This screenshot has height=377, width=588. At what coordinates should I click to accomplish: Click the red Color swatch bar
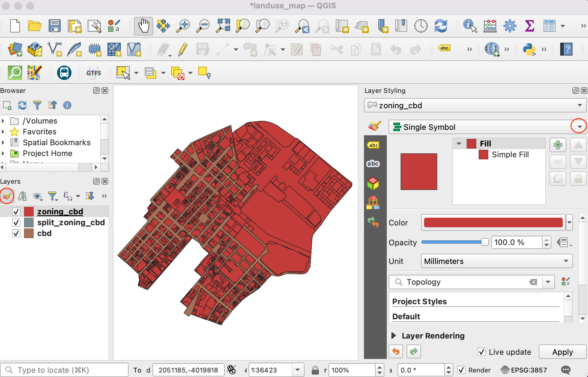(493, 222)
